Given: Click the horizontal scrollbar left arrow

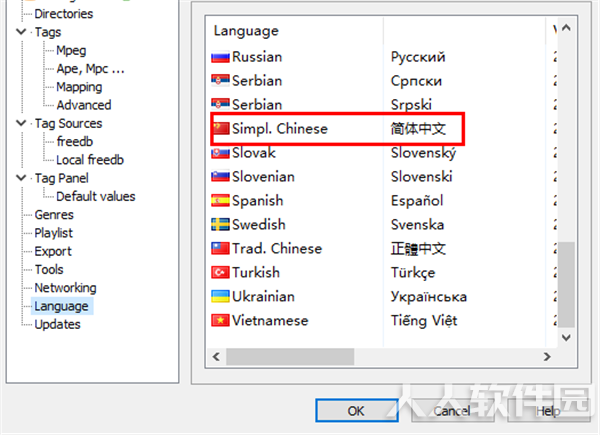Looking at the screenshot, I should 216,357.
